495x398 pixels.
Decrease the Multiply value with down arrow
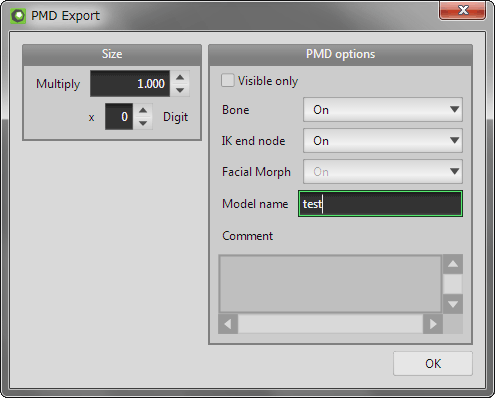pyautogui.click(x=180, y=90)
